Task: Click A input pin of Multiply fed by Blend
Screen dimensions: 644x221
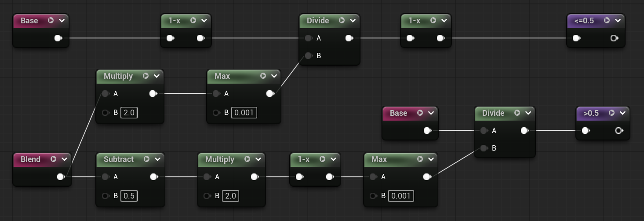Action: 106,94
